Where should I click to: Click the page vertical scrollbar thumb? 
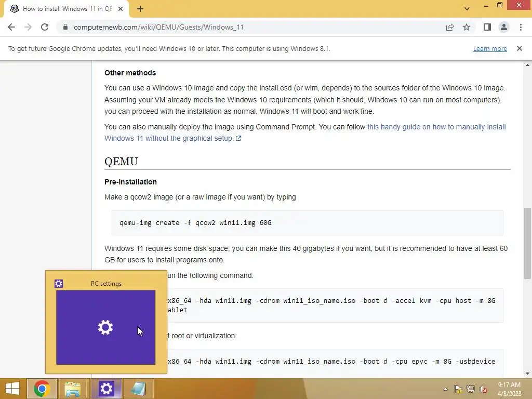(x=527, y=244)
